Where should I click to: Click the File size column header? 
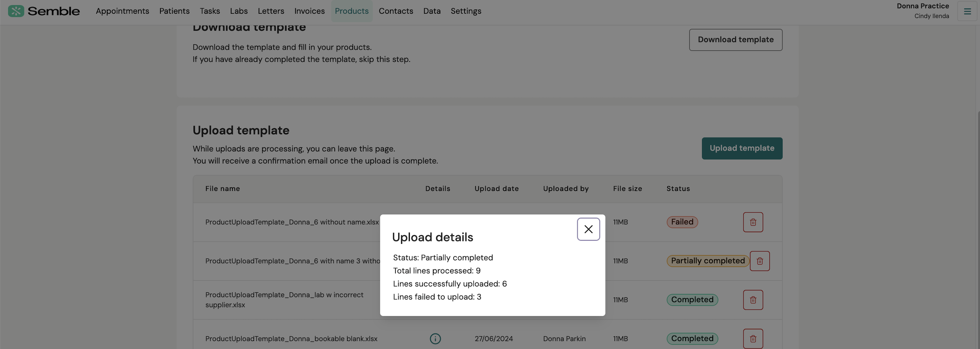click(x=627, y=189)
